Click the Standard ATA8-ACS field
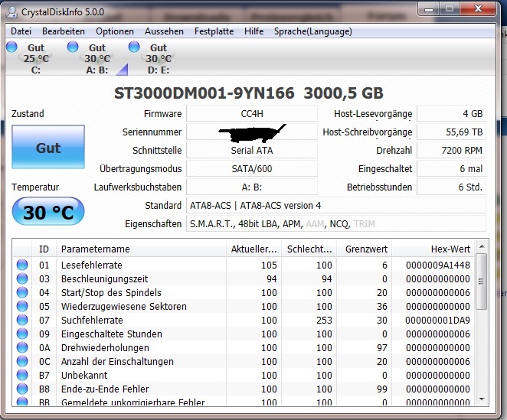The image size is (507, 420). (336, 206)
